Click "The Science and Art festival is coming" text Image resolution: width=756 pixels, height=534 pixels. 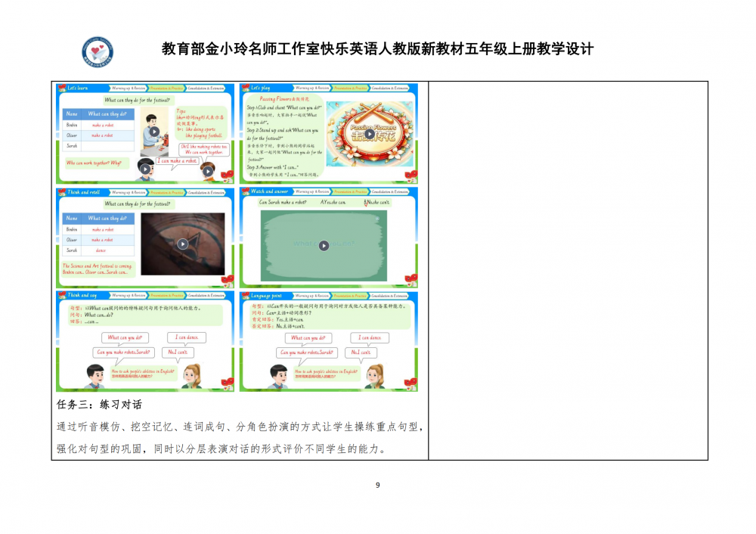(x=97, y=266)
